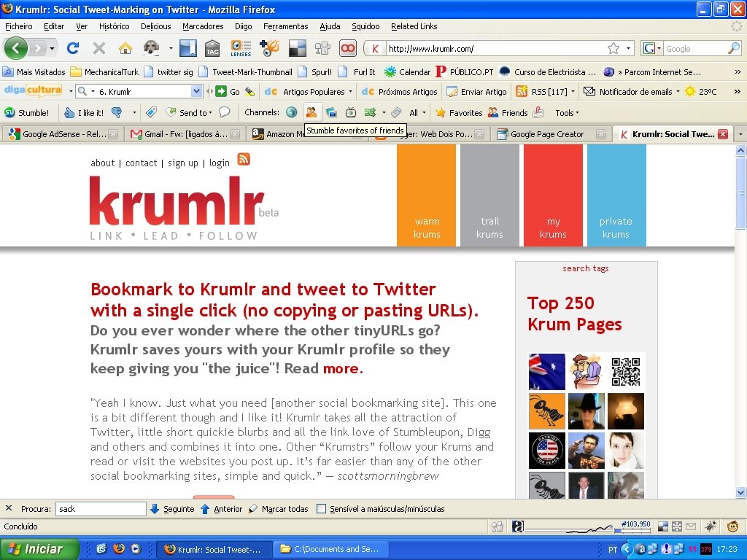Expand the 6. Krumlr combo box dropdown
This screenshot has height=560, width=747.
coord(197,91)
